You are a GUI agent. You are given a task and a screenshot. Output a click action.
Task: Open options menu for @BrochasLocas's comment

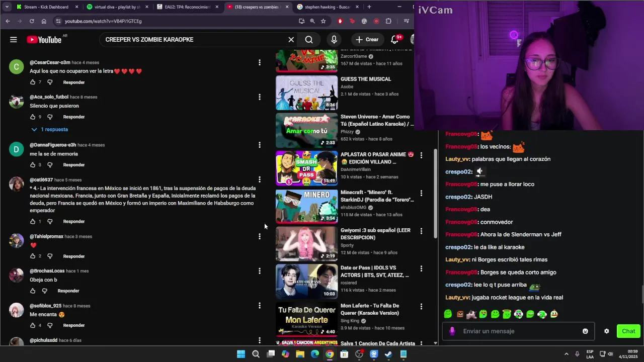tap(260, 271)
